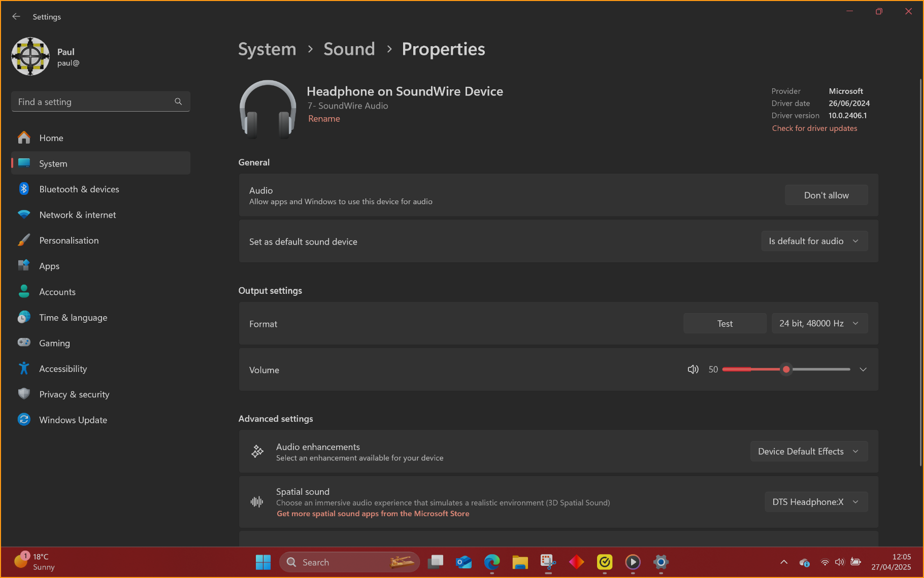Open the red diamond app on taskbar
924x578 pixels.
point(576,562)
